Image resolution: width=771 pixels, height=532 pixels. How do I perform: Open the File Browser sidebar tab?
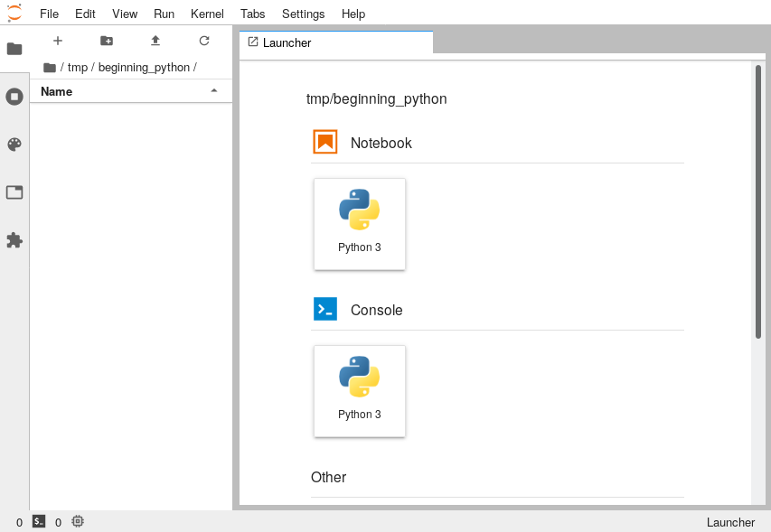coord(14,49)
